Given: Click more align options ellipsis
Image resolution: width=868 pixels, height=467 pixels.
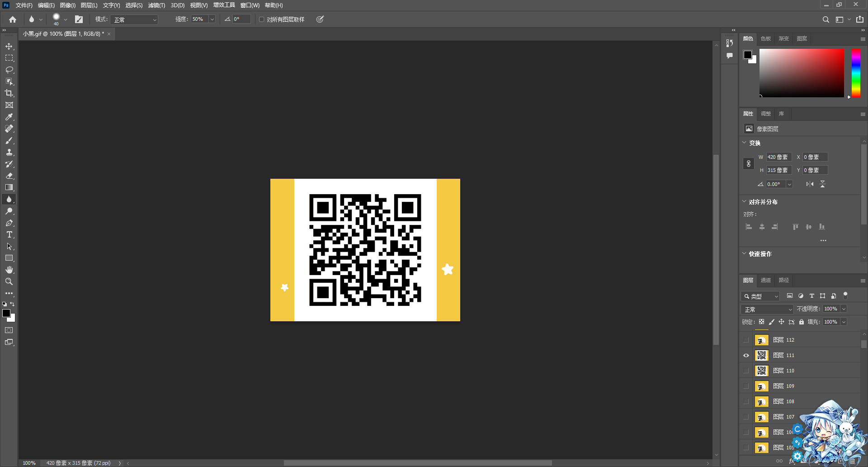Looking at the screenshot, I should coord(823,240).
